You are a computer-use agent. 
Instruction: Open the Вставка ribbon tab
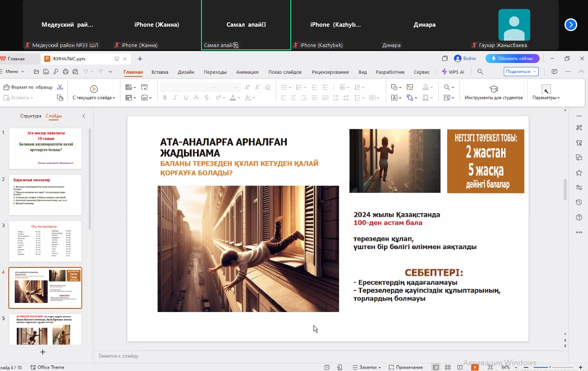click(160, 72)
